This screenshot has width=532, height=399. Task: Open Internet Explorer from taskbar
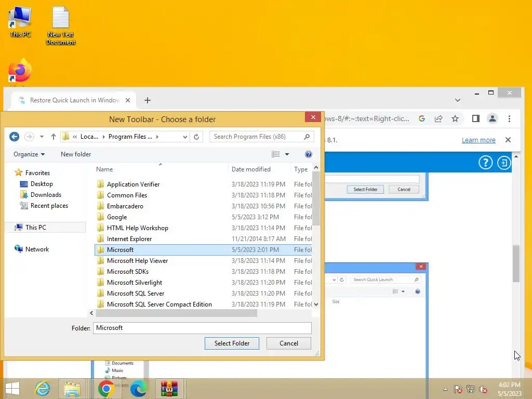pyautogui.click(x=43, y=389)
